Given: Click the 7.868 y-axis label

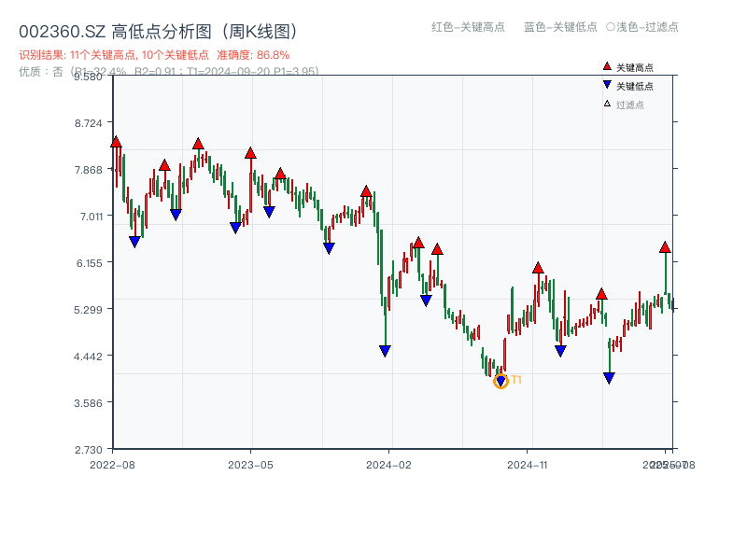Looking at the screenshot, I should pos(88,170).
